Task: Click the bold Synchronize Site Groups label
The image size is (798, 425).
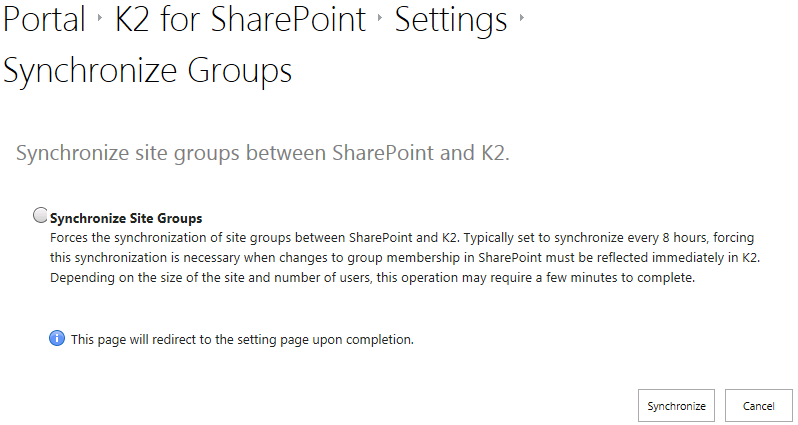Action: (126, 218)
